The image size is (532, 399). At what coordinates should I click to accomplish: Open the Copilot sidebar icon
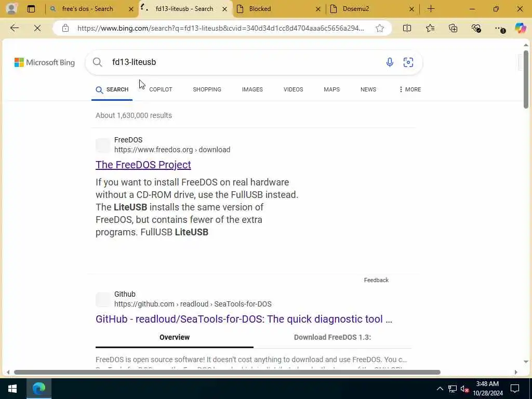(x=520, y=28)
